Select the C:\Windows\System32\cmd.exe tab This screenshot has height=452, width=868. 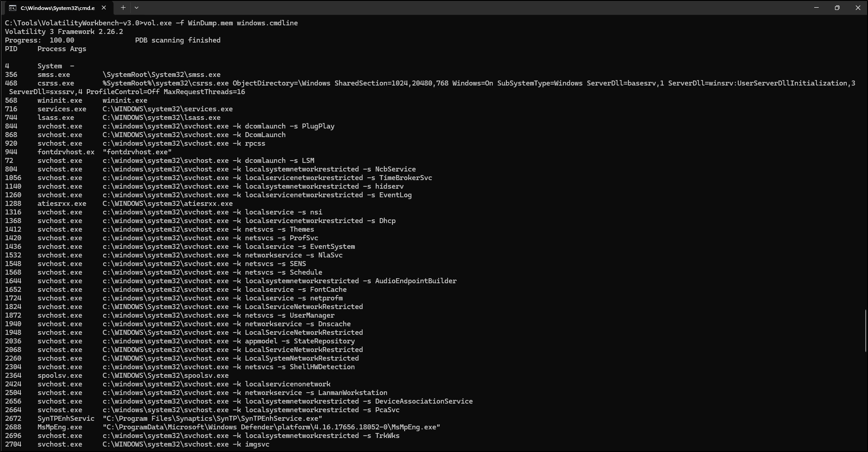[58, 8]
